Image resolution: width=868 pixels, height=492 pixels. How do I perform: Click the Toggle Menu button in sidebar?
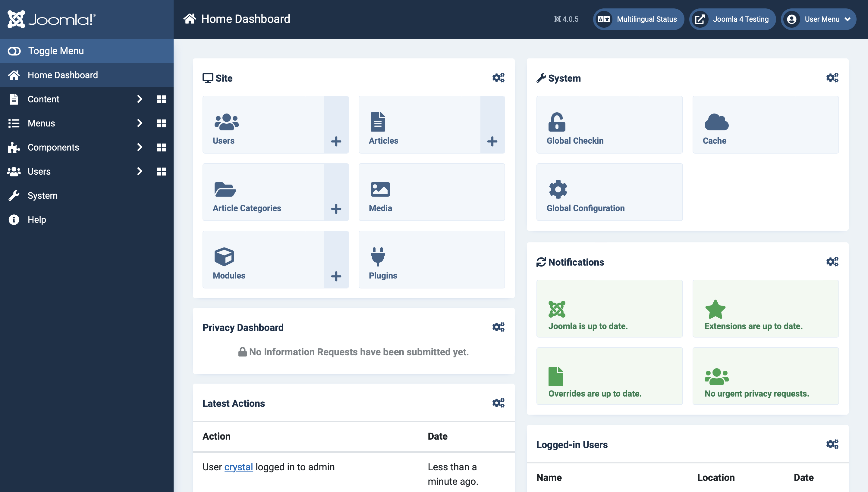tap(86, 51)
